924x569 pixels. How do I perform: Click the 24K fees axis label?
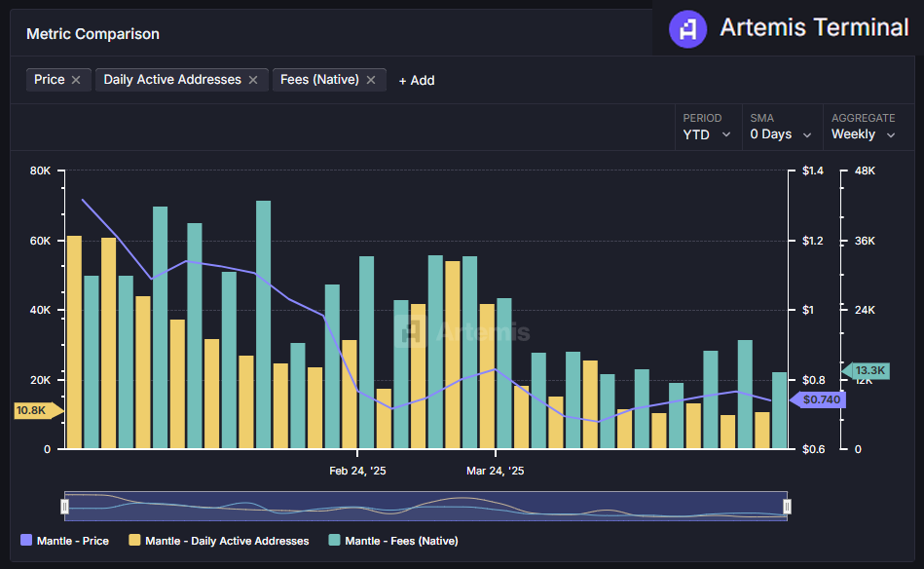865,310
